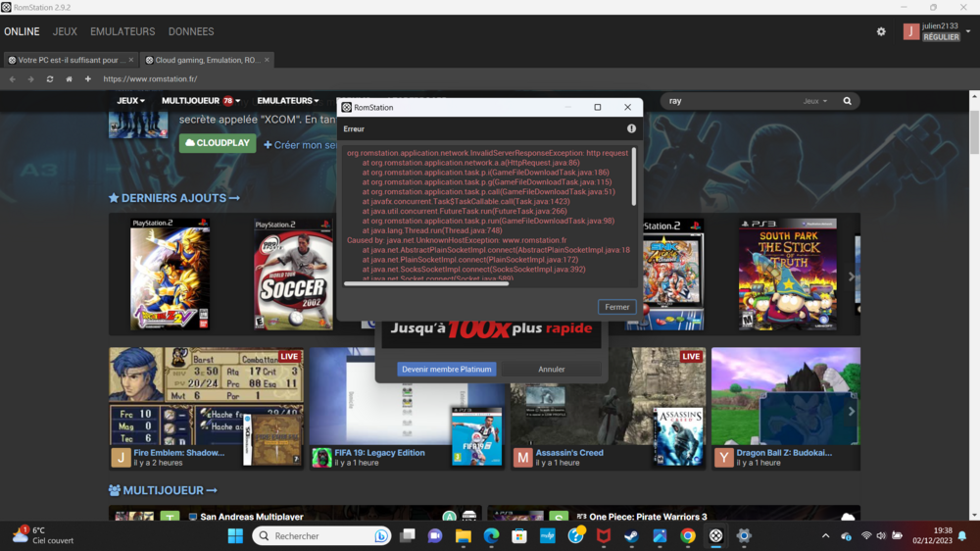This screenshot has height=551, width=980.
Task: Open the julien2133 account dropdown arrow
Action: click(x=968, y=31)
